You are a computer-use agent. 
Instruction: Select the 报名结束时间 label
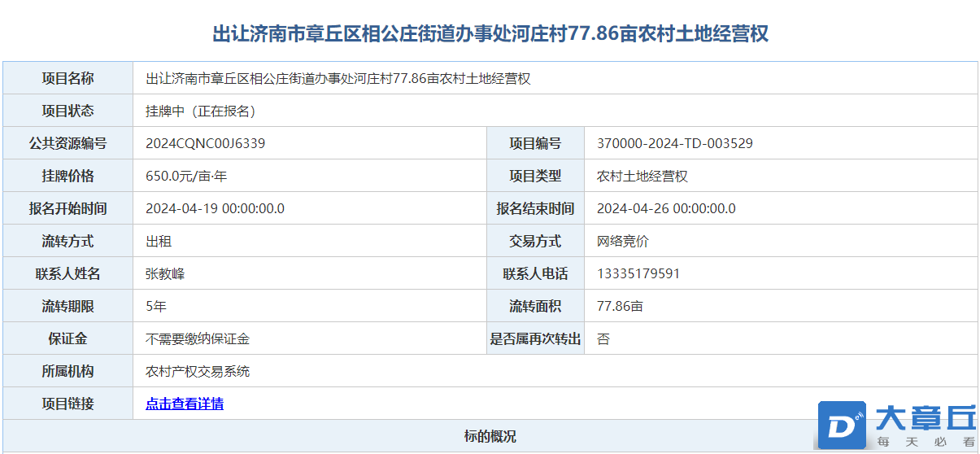[535, 208]
